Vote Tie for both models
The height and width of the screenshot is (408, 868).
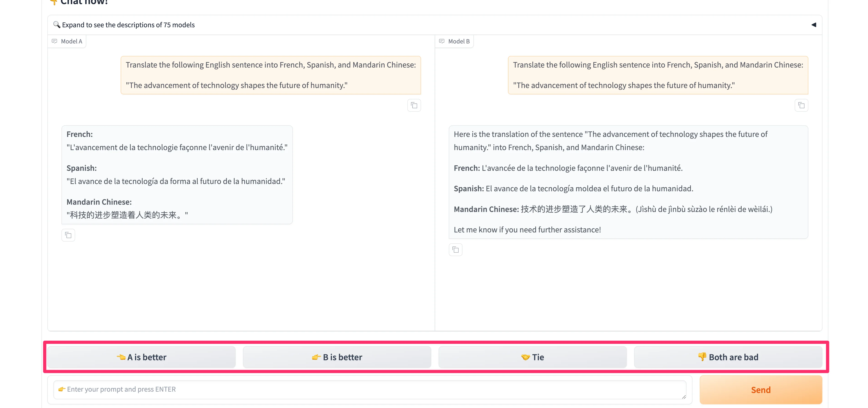click(x=532, y=357)
